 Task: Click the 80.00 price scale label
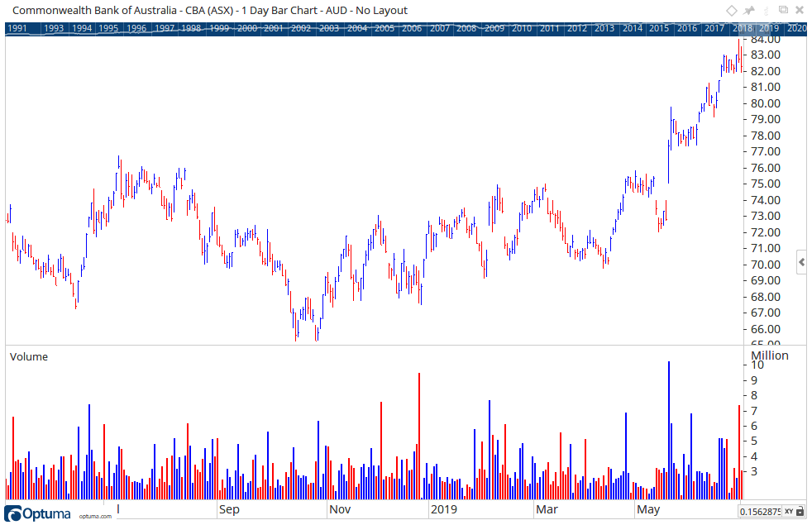[766, 103]
